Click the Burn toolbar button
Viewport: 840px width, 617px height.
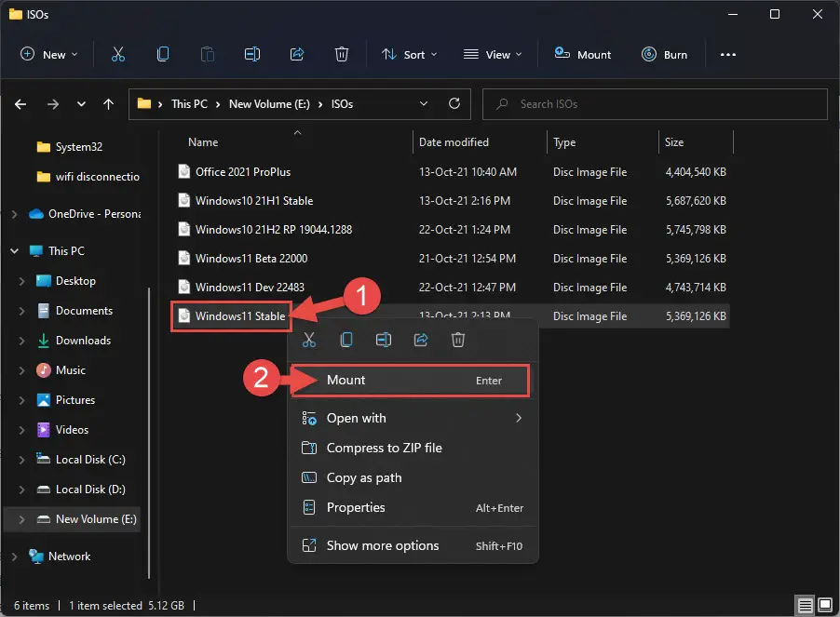664,54
